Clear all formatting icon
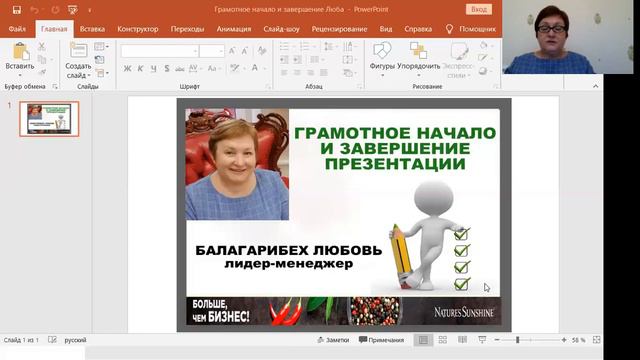Image resolution: width=640 pixels, height=360 pixels. tap(262, 51)
